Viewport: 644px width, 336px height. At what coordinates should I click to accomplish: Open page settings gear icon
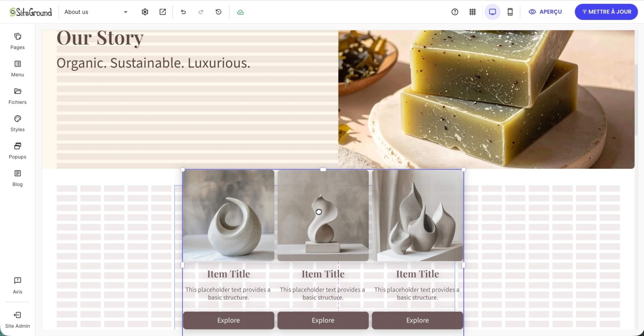[145, 12]
